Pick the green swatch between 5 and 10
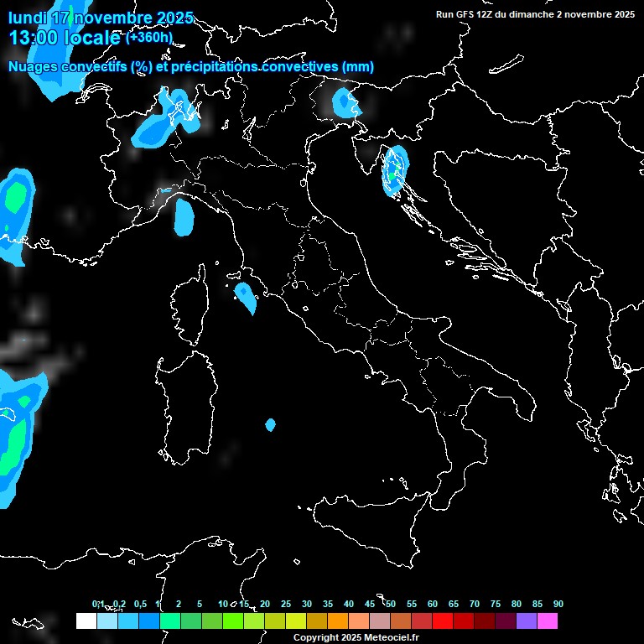 (212, 621)
